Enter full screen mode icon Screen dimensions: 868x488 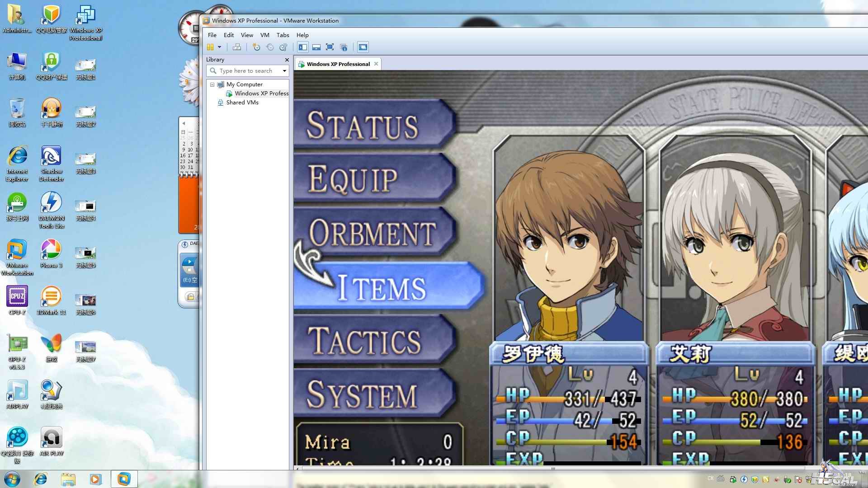[330, 47]
